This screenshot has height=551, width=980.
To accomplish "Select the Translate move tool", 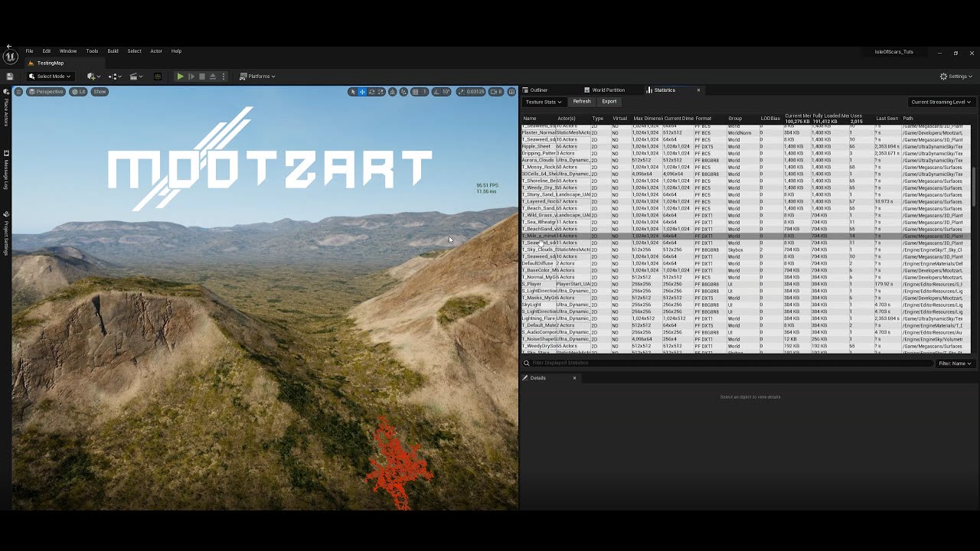I will pos(363,92).
